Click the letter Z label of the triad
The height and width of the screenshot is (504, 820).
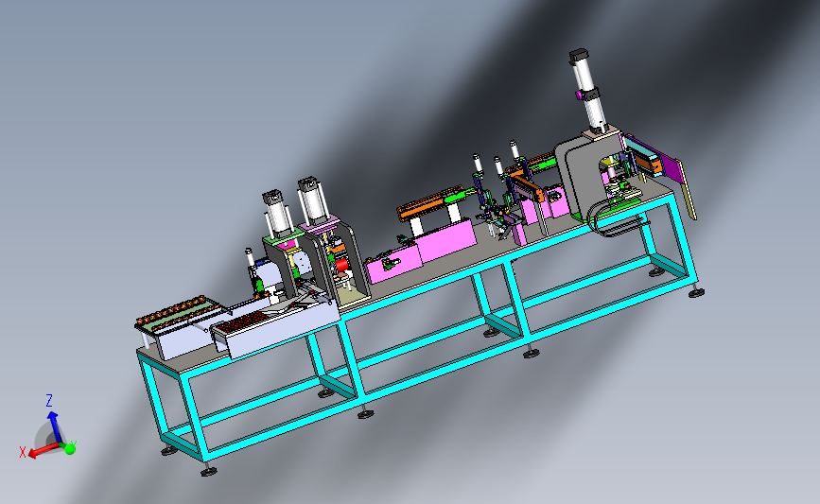point(49,401)
